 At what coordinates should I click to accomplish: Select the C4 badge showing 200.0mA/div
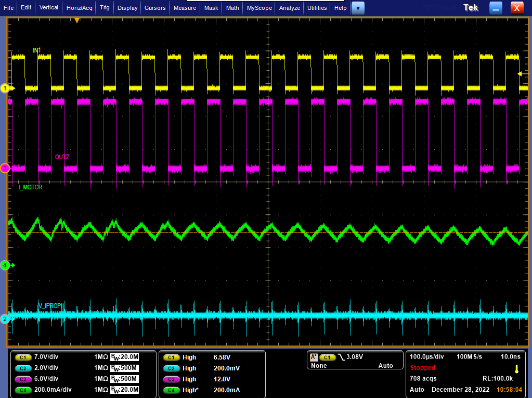(x=23, y=390)
